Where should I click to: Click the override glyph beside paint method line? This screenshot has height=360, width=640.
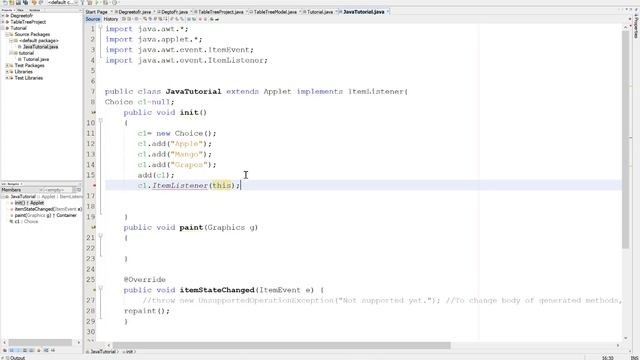[94, 227]
